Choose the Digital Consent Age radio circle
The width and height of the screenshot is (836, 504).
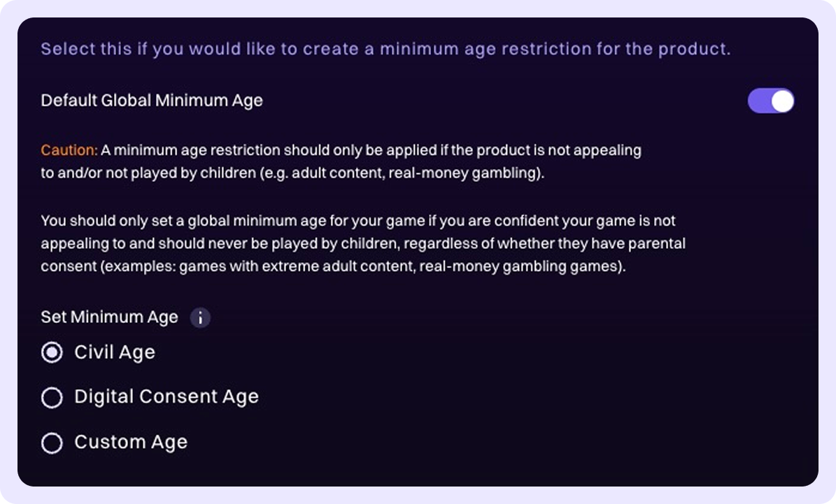click(52, 398)
